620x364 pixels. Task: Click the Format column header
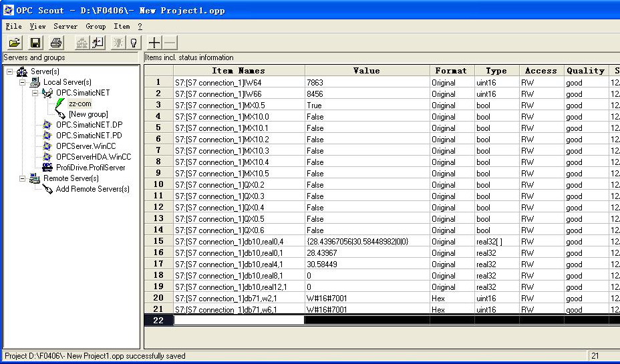click(x=452, y=71)
